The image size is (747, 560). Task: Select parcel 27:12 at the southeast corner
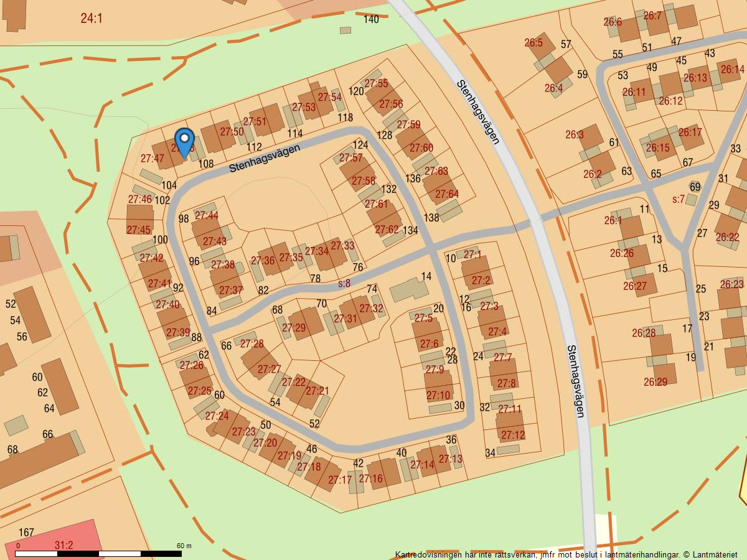click(x=513, y=434)
